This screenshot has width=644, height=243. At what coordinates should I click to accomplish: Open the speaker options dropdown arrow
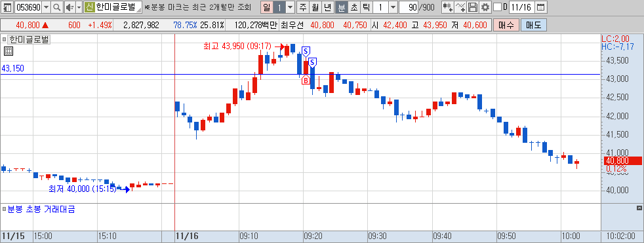tap(79, 7)
